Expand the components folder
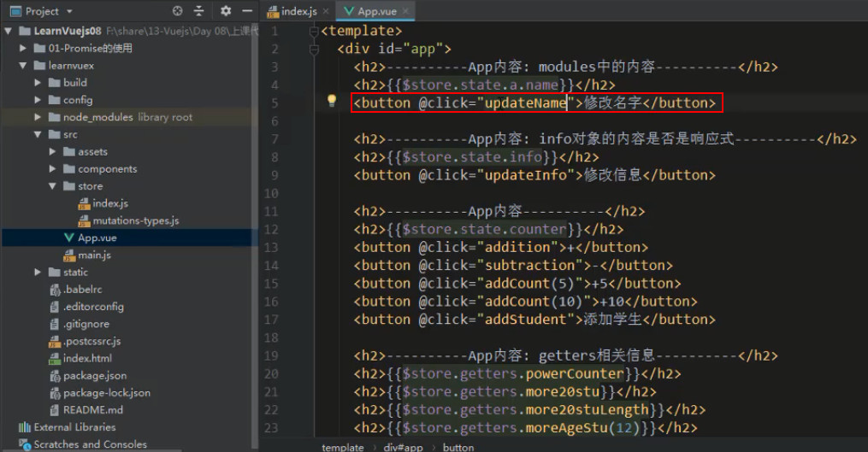 click(52, 168)
